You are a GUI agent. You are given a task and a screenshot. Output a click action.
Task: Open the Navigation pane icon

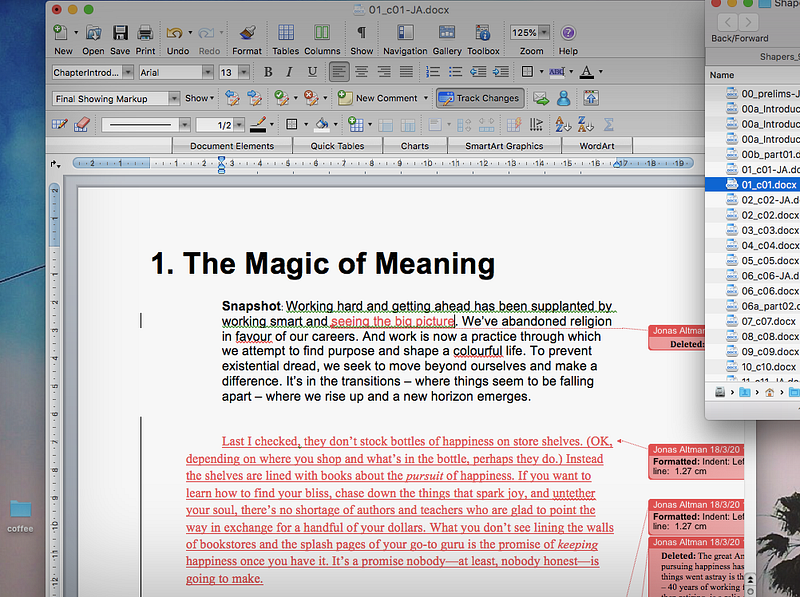(x=404, y=34)
